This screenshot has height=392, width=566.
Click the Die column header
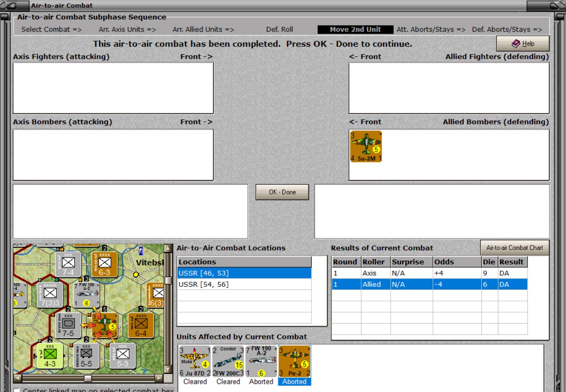(x=489, y=262)
